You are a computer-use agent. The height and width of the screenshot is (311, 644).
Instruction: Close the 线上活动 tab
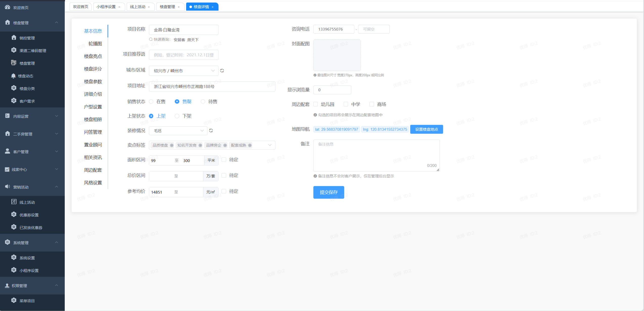click(149, 7)
